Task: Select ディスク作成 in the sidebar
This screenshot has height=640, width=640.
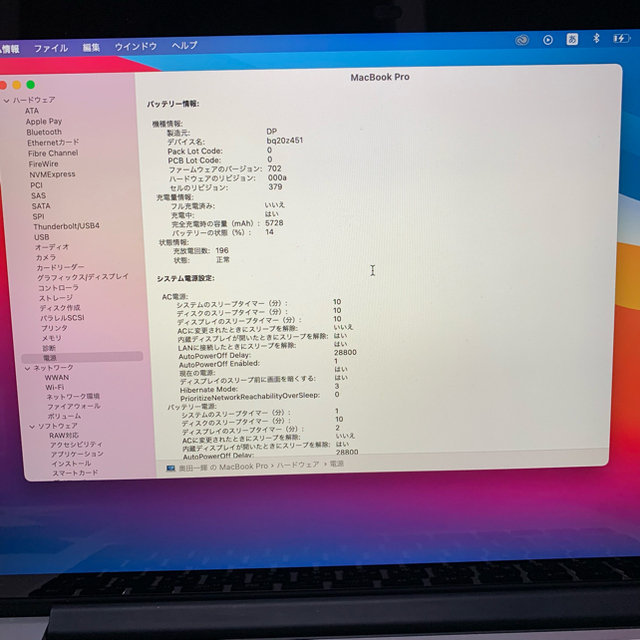Action: tap(60, 308)
